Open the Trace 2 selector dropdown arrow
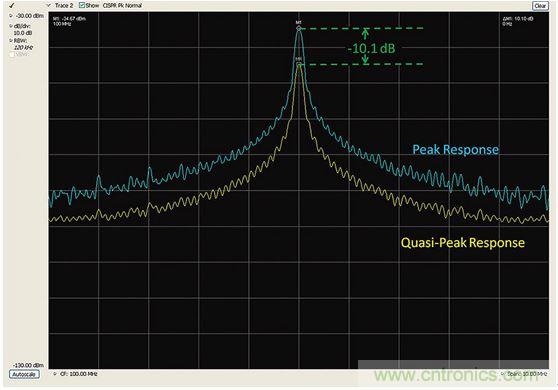 (x=49, y=5)
